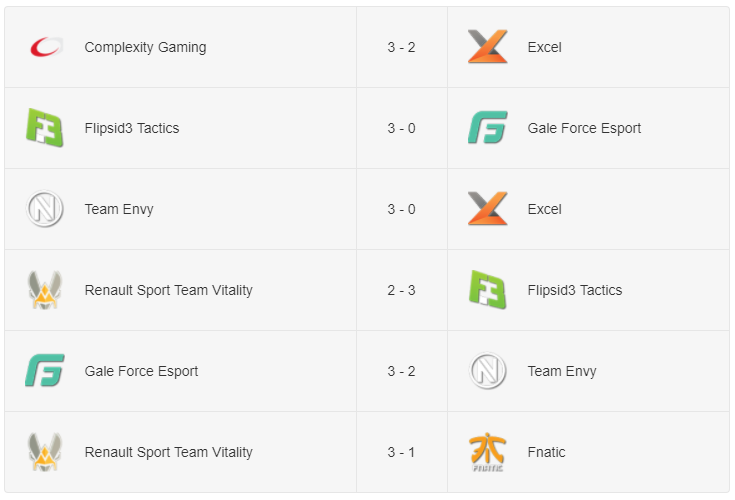
Task: Click Vitality logo in fourth row
Action: (45, 290)
